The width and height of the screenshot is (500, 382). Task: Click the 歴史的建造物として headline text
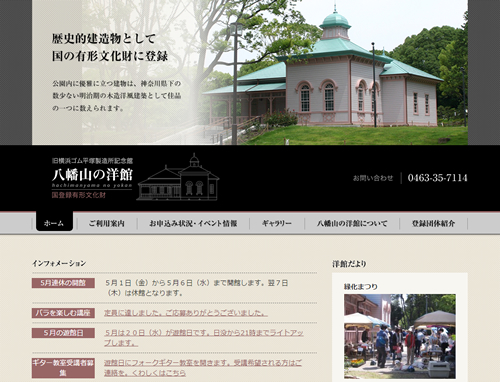tap(104, 39)
